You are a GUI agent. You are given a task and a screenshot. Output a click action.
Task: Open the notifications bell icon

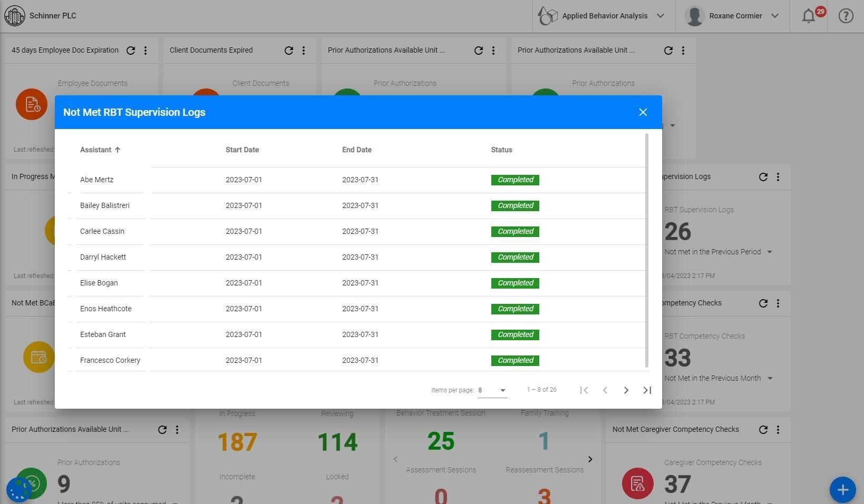tap(809, 16)
